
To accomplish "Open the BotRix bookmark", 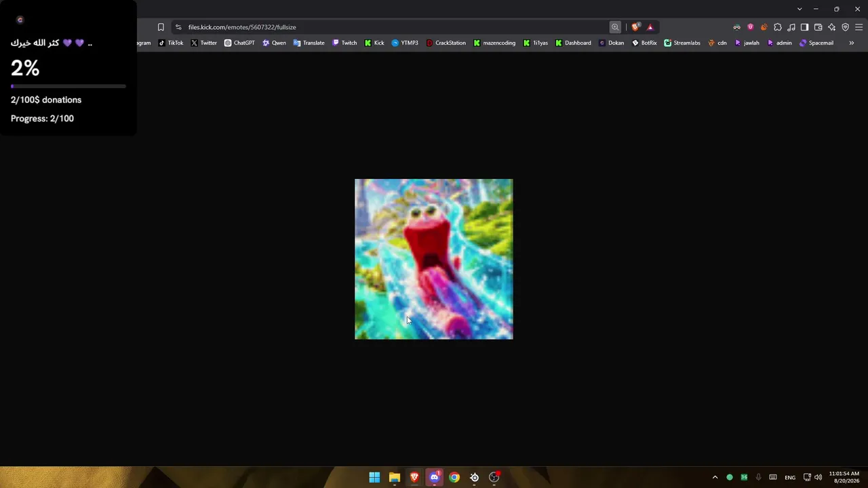I will point(644,43).
